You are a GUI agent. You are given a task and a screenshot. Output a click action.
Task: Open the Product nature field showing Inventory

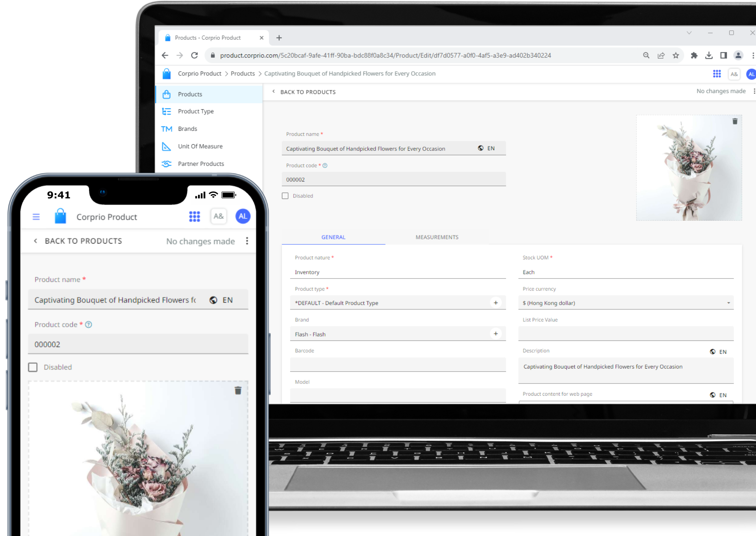coord(398,272)
